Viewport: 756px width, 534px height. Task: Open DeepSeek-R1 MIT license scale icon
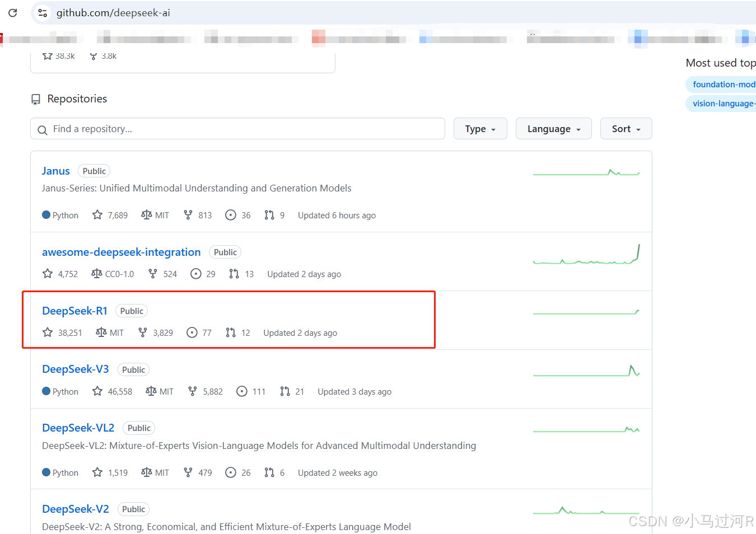[101, 332]
